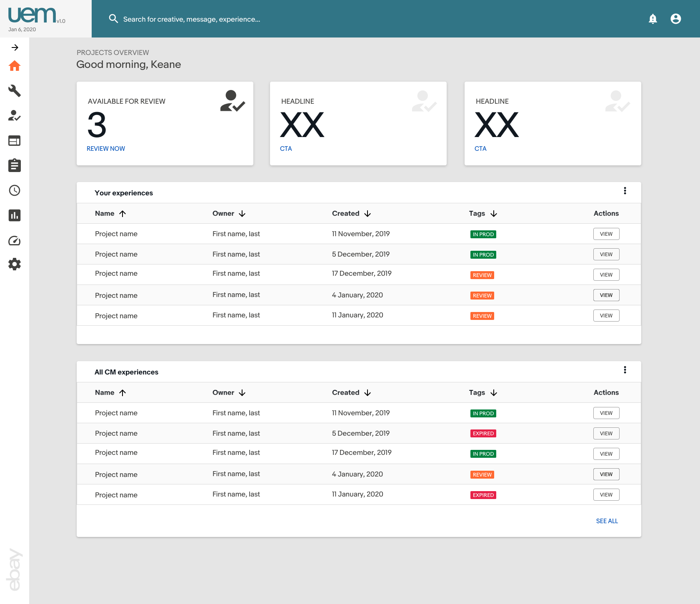The width and height of the screenshot is (700, 604).
Task: Open the clock history icon
Action: click(x=15, y=190)
